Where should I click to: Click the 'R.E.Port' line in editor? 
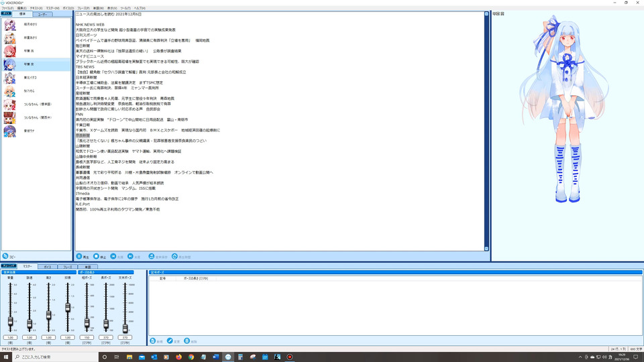pyautogui.click(x=83, y=204)
